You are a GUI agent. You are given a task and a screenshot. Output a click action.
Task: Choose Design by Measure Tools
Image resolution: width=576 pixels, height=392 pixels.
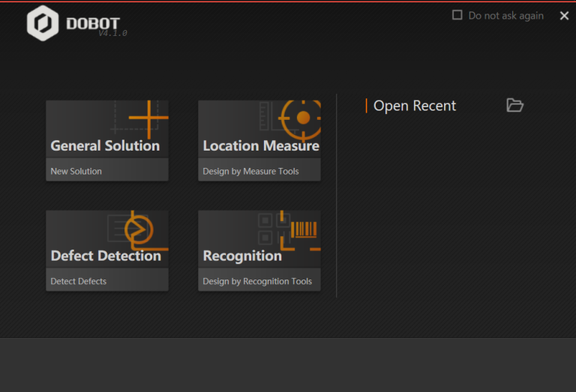pos(250,172)
